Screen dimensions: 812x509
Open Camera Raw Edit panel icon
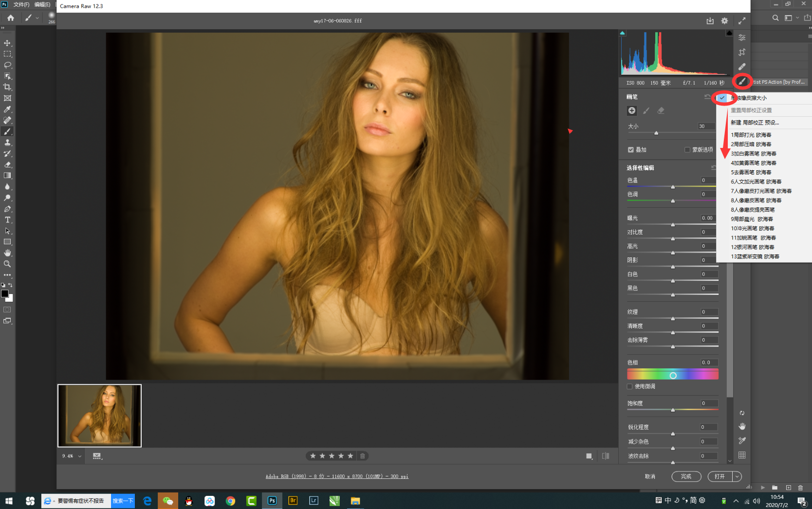tap(742, 37)
